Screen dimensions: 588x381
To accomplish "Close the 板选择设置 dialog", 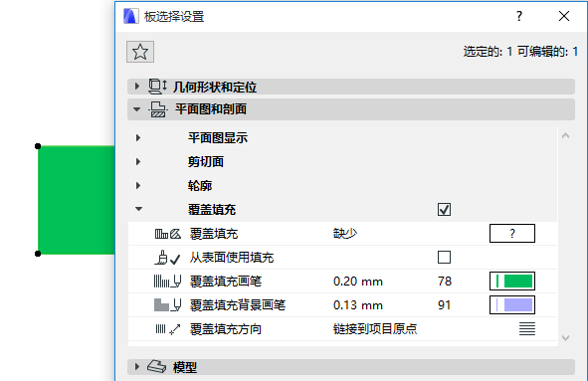I will point(564,16).
